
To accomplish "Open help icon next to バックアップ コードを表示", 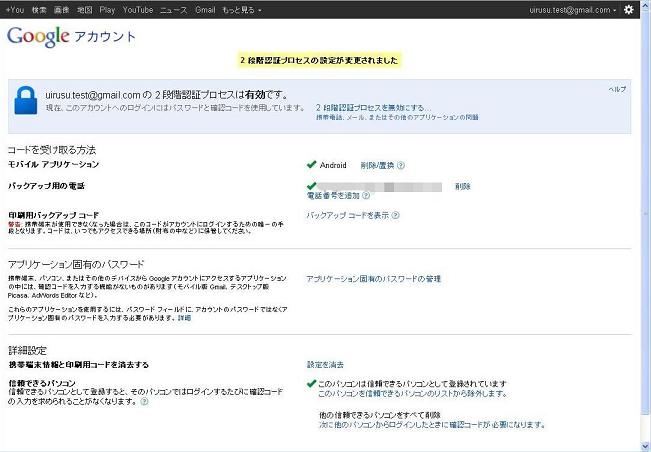I will (x=396, y=215).
